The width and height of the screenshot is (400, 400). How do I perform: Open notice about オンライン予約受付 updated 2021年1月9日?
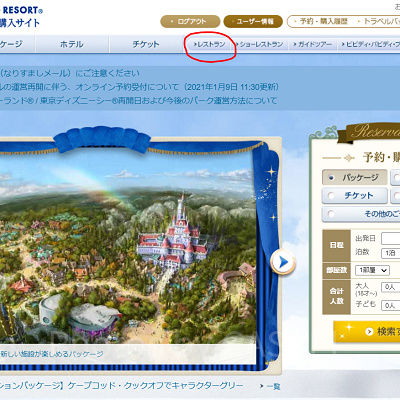tap(139, 87)
